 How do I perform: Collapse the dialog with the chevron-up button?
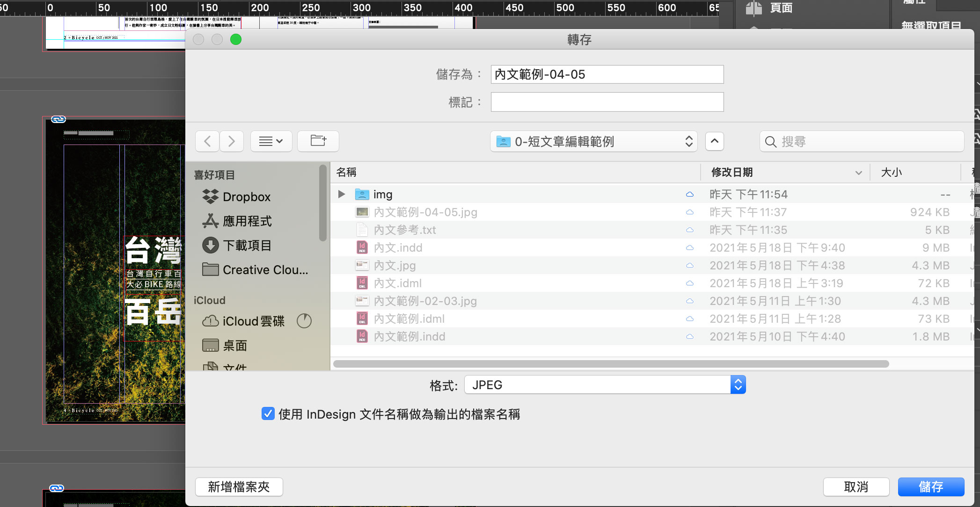point(714,141)
